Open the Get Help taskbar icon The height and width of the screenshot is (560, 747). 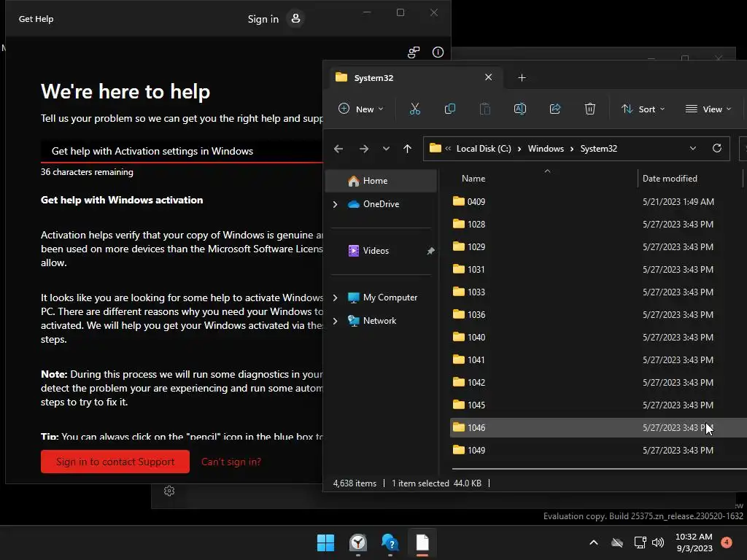coord(390,542)
